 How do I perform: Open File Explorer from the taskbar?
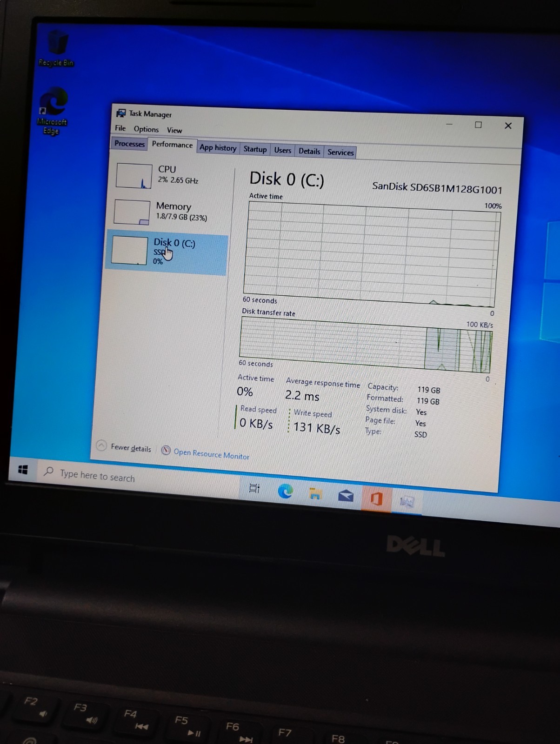coord(315,493)
